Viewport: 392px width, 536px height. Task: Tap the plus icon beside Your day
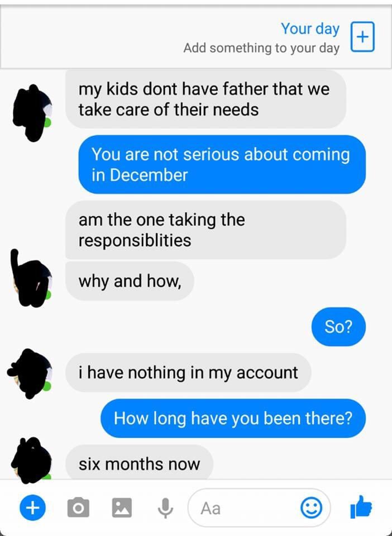(x=362, y=37)
